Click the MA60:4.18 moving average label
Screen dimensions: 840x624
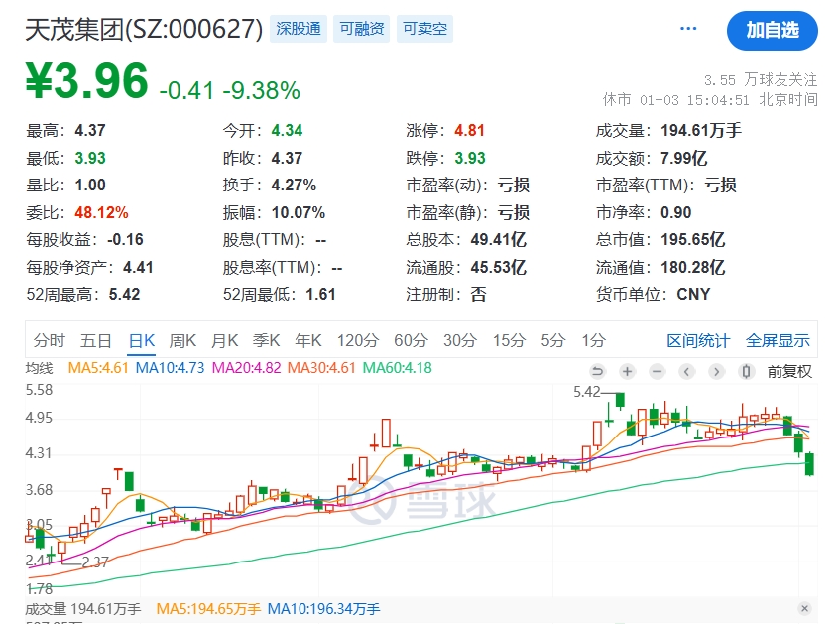[x=397, y=368]
